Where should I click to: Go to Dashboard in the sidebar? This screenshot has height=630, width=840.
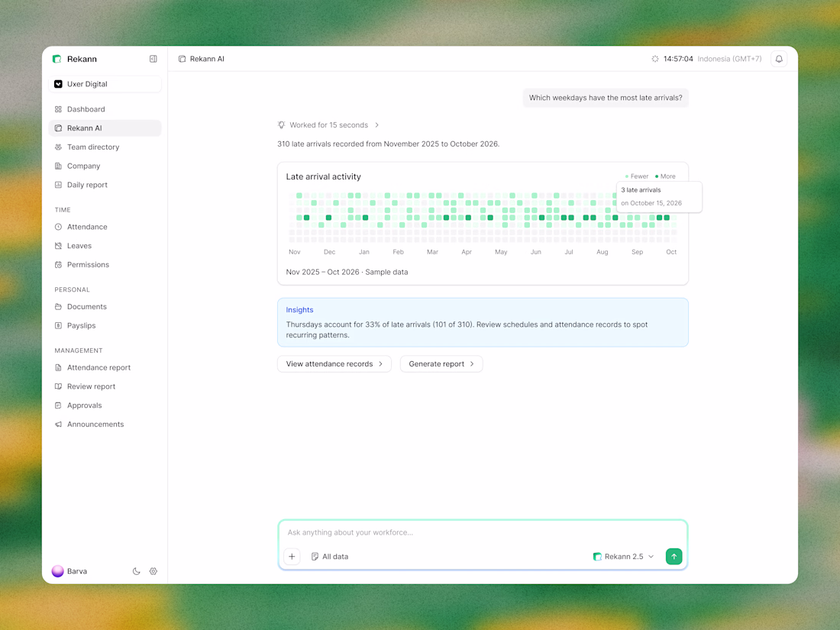click(x=105, y=109)
